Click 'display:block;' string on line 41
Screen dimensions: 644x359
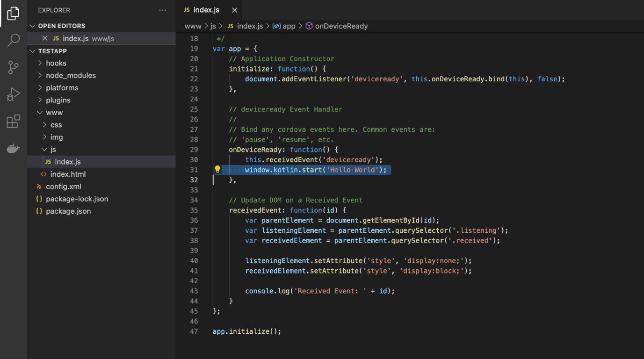(432, 271)
